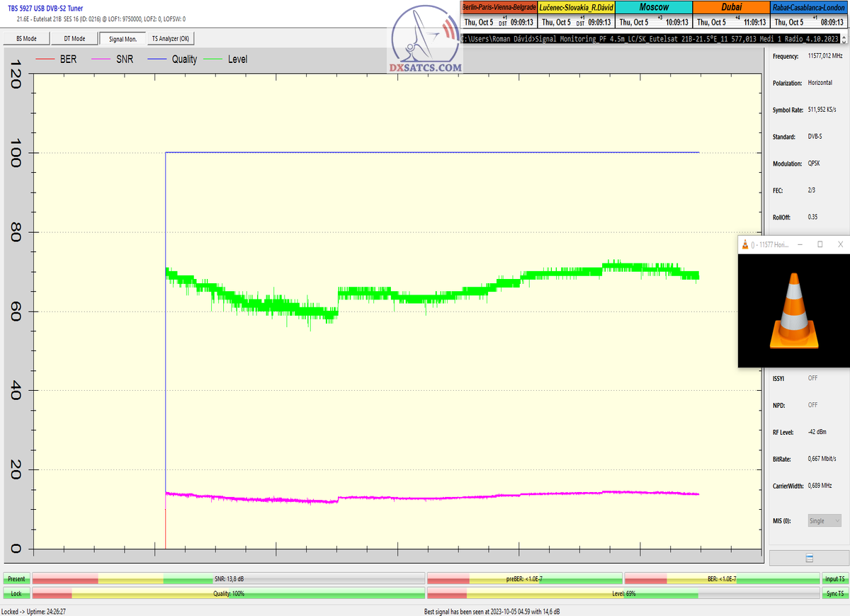
Task: Switch to DT Mode tab
Action: (x=74, y=39)
